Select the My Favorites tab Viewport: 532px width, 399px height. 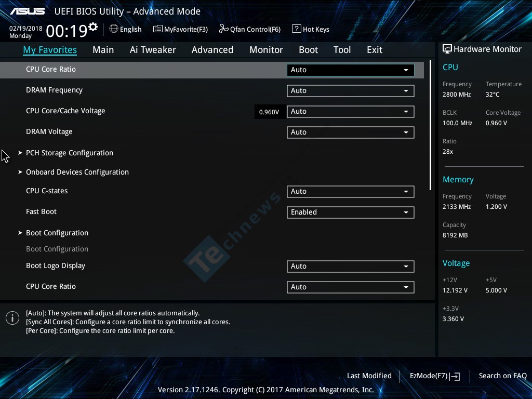point(50,50)
